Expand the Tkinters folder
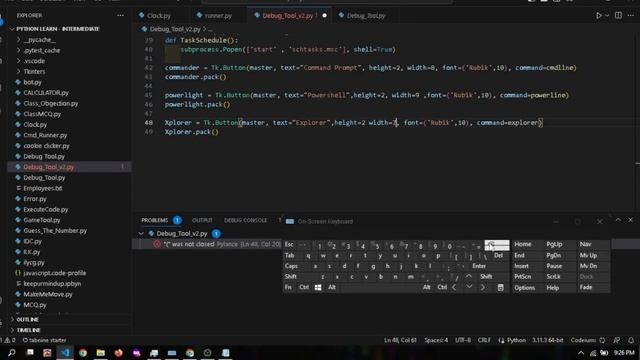Screen dimensions: 640x360 pos(34,71)
